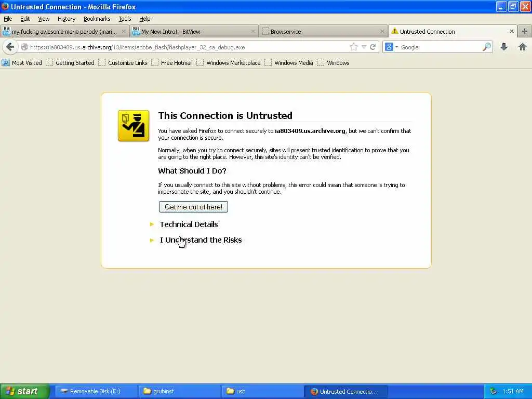Image resolution: width=532 pixels, height=399 pixels.
Task: Expand the Technical Details section
Action: [189, 224]
